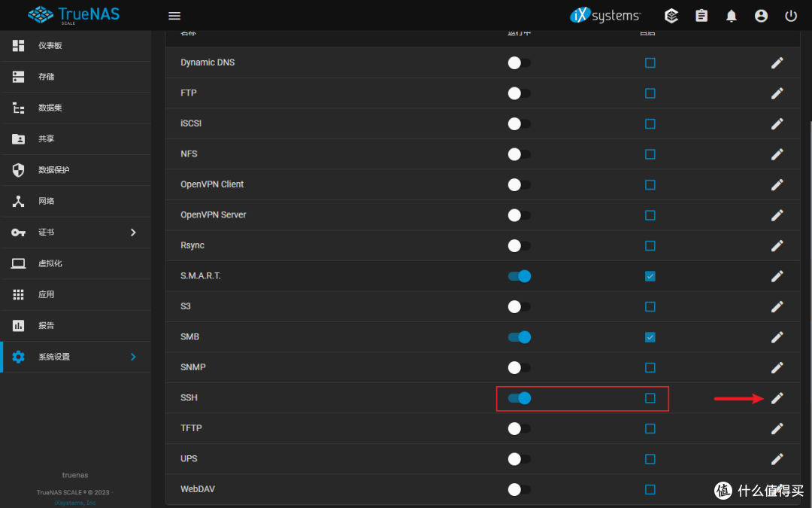Open the user account menu
This screenshot has height=508, width=812.
761,15
